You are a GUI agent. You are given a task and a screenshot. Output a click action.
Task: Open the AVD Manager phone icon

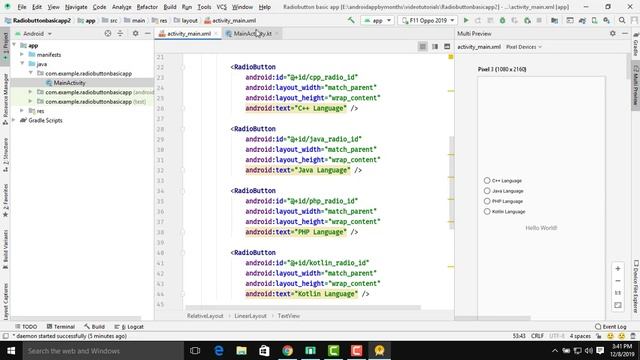click(594, 20)
